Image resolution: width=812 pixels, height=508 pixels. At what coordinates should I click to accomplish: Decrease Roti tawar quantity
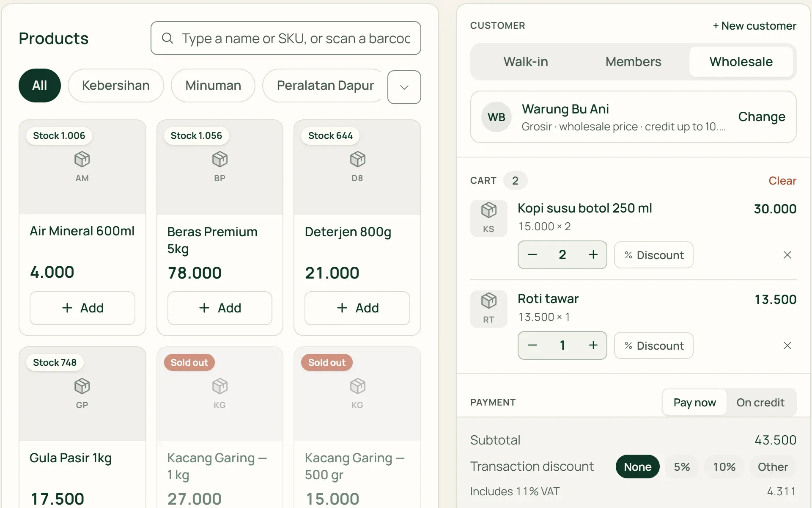(532, 345)
